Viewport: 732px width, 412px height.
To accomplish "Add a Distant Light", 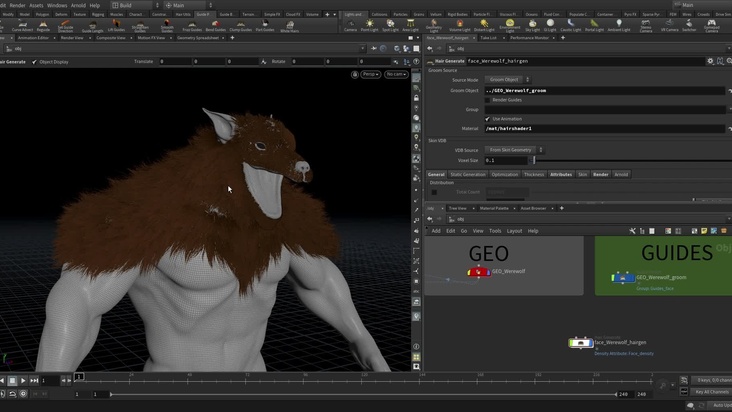I will pos(484,26).
